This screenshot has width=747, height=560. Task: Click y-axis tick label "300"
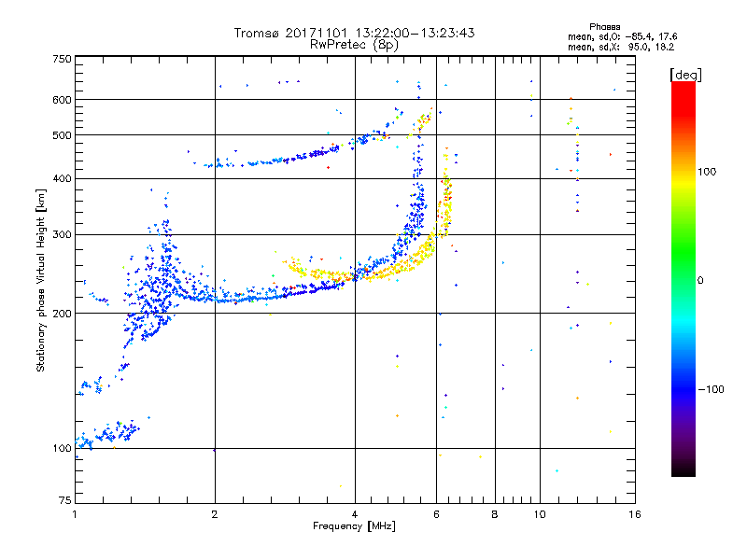[x=62, y=235]
